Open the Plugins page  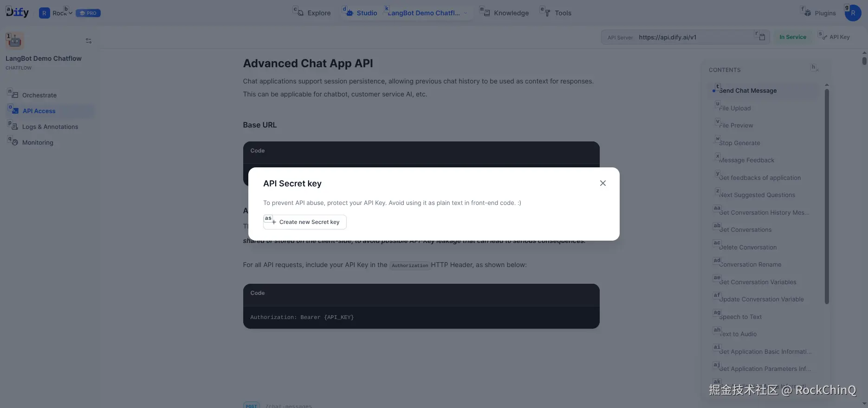[x=820, y=13]
